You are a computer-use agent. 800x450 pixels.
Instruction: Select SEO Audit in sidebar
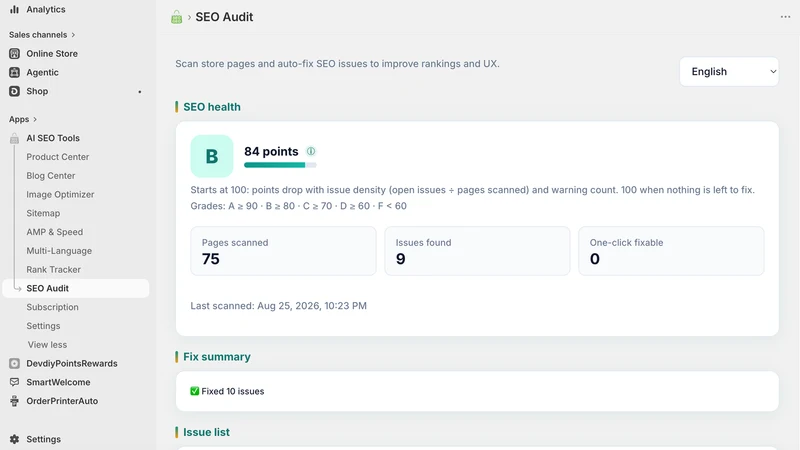click(x=76, y=288)
